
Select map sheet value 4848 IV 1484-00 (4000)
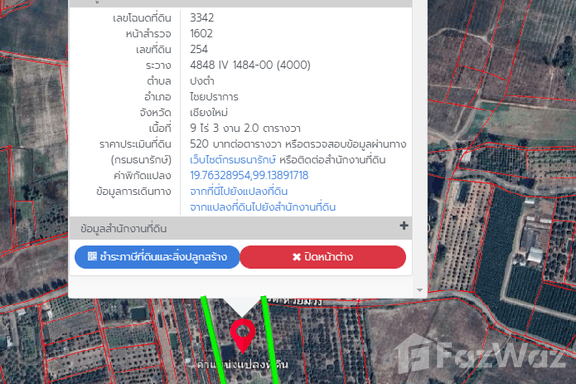point(250,65)
